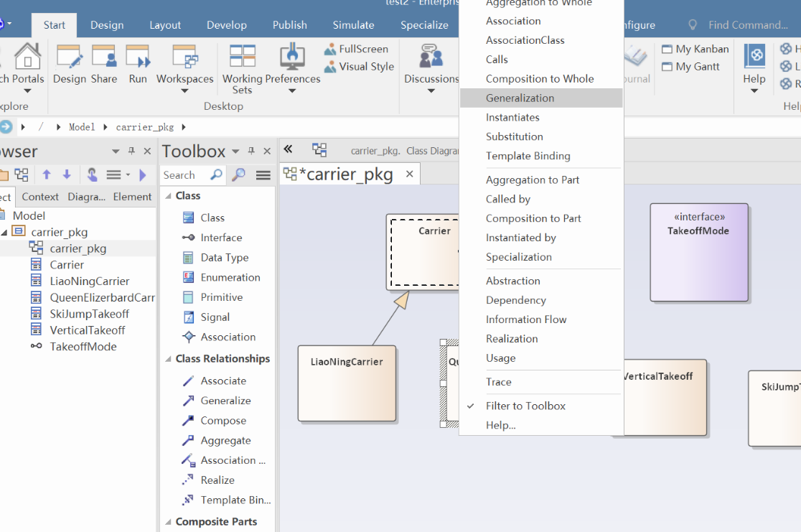
Task: Toggle the Filter to Toolbox option
Action: (x=525, y=406)
